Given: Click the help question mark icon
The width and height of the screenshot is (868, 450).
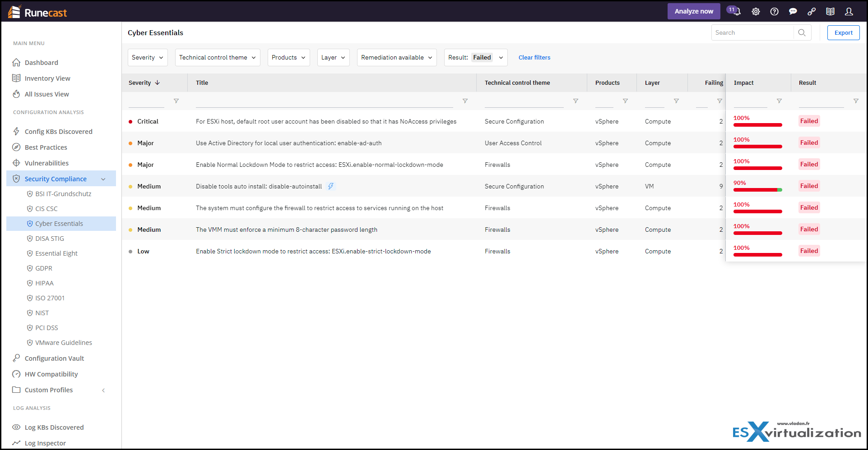Looking at the screenshot, I should coord(774,12).
